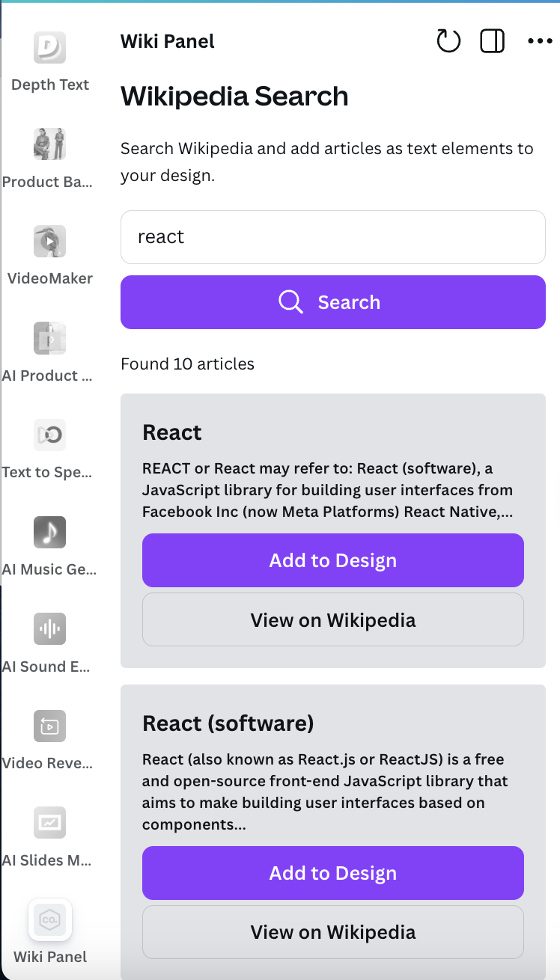Focus the search field containing 'react'

[x=333, y=237]
